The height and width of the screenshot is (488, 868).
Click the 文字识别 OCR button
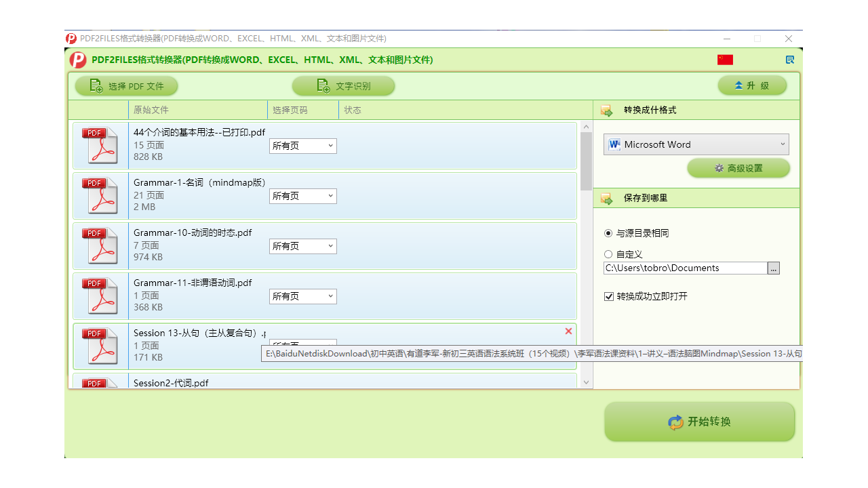[343, 86]
